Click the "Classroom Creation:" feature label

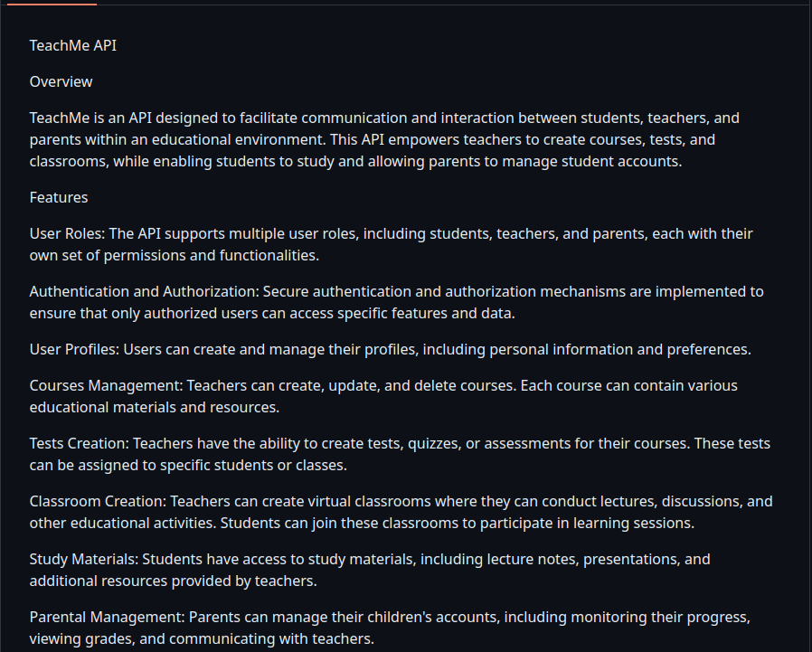click(x=99, y=501)
